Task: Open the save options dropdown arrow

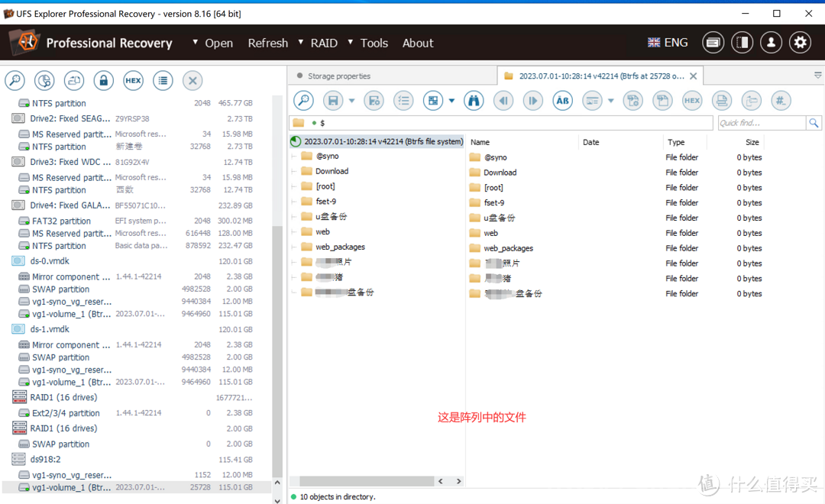Action: point(351,101)
